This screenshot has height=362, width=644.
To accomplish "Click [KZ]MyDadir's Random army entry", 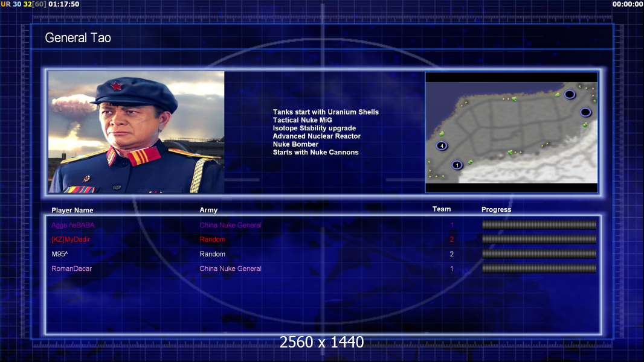I will point(212,240).
